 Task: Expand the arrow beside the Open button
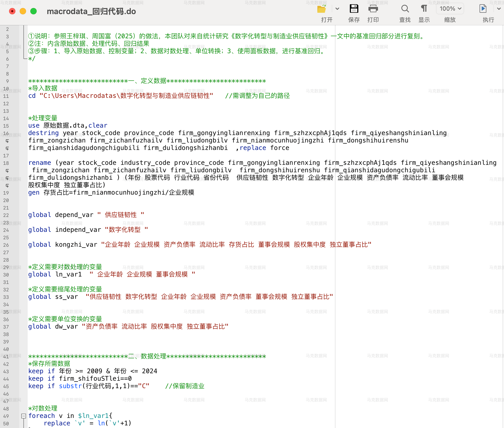click(337, 9)
